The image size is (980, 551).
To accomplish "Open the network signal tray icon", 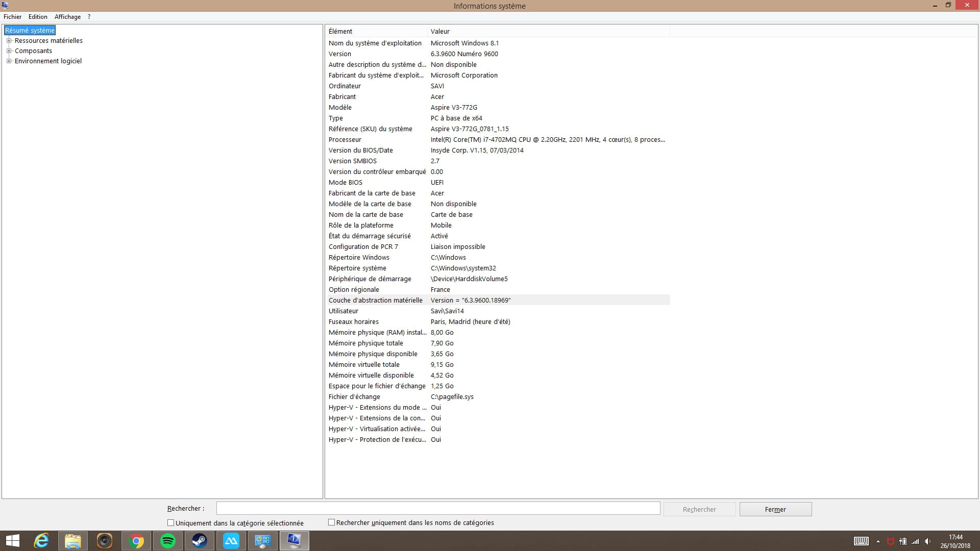I will [915, 541].
